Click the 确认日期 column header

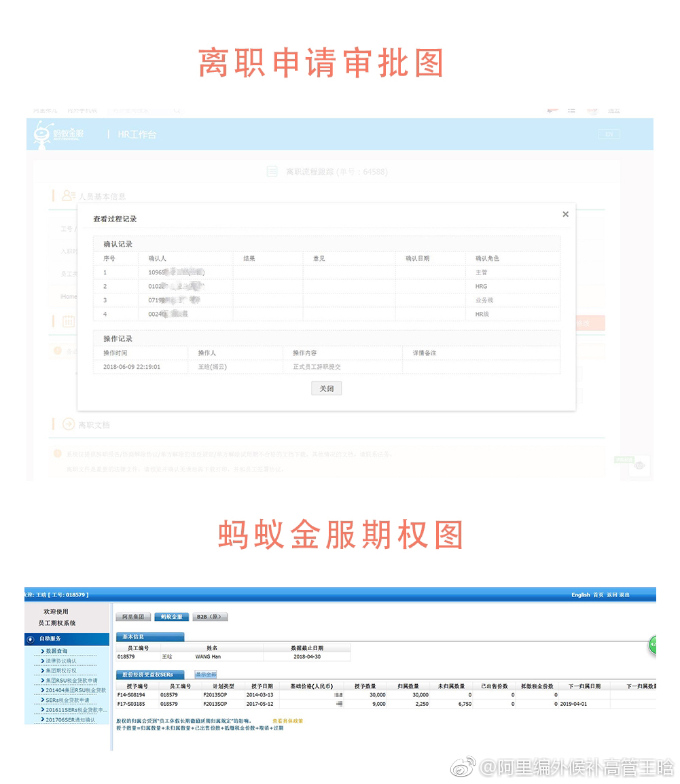(418, 258)
